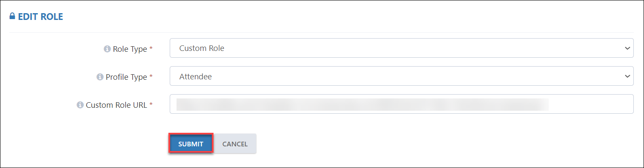
Task: Click the red asterisk after Role Type
Action: (151, 48)
